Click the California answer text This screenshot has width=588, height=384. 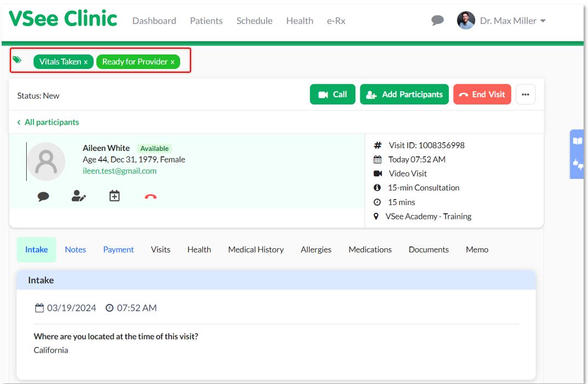(51, 350)
